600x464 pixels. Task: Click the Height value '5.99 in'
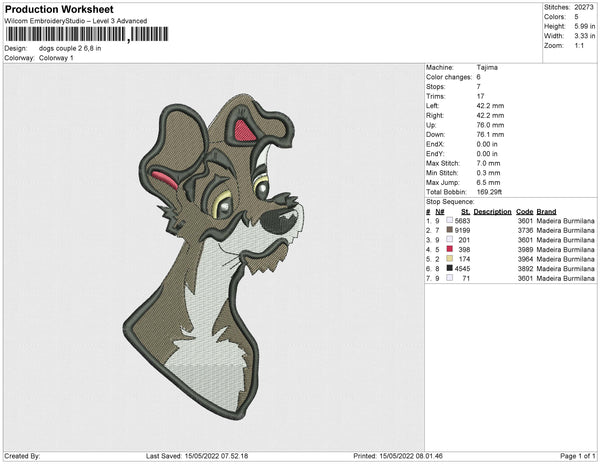click(584, 26)
